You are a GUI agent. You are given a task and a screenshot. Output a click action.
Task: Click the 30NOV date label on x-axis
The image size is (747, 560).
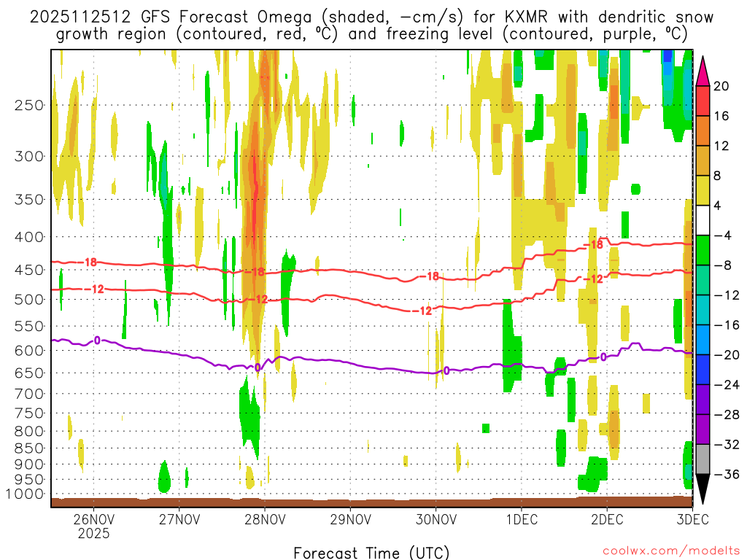click(436, 519)
